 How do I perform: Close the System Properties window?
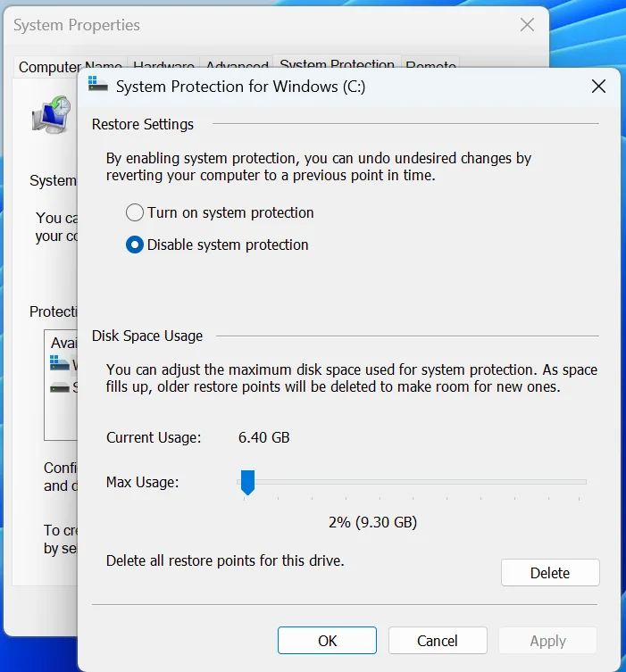click(x=527, y=25)
